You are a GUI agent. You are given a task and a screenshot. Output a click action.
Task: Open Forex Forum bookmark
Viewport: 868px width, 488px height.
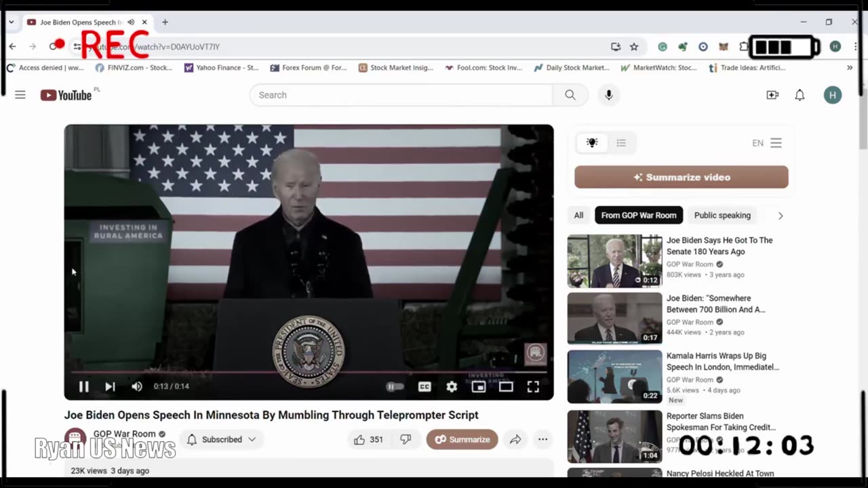(309, 68)
